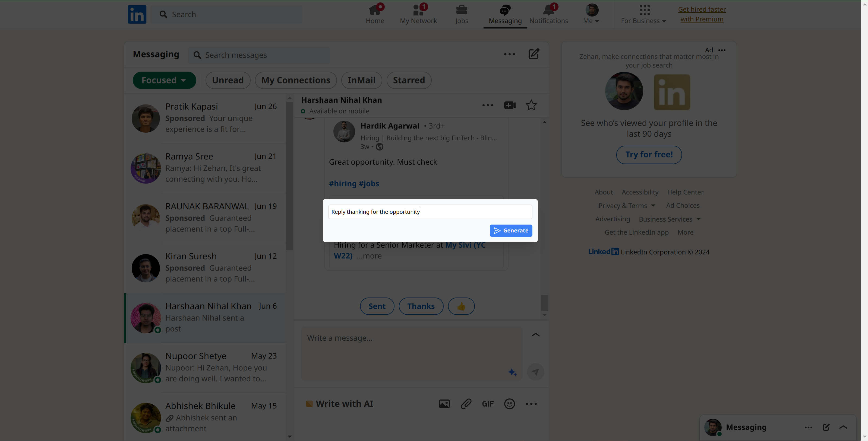
Task: Click the Messaging tab in navigation
Action: click(505, 14)
